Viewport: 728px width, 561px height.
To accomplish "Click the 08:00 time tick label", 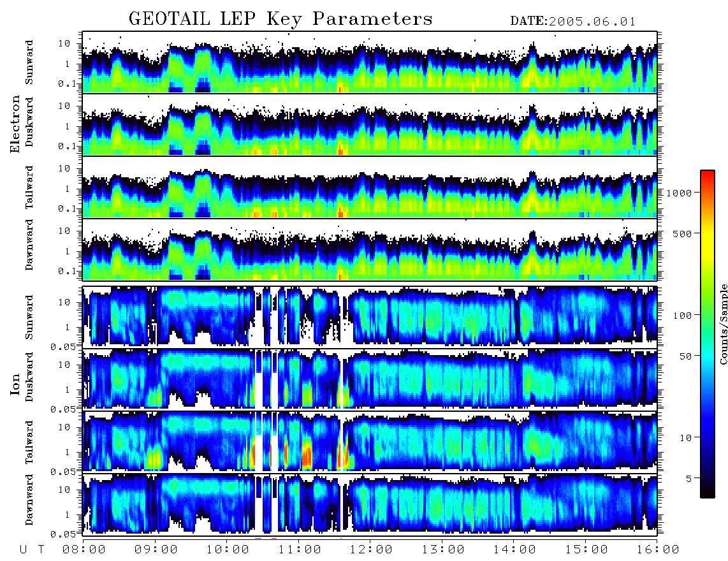I will point(84,550).
